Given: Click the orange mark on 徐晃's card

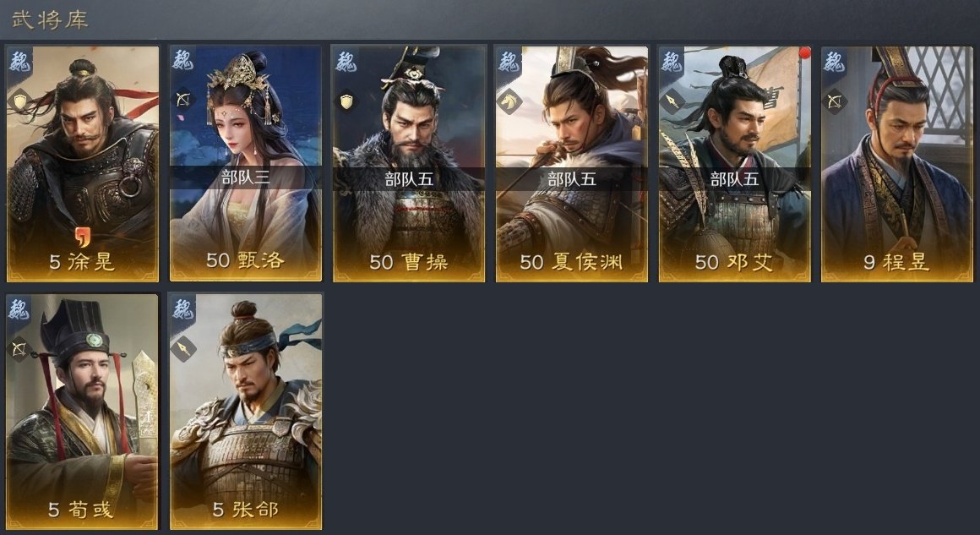Looking at the screenshot, I should [x=83, y=237].
